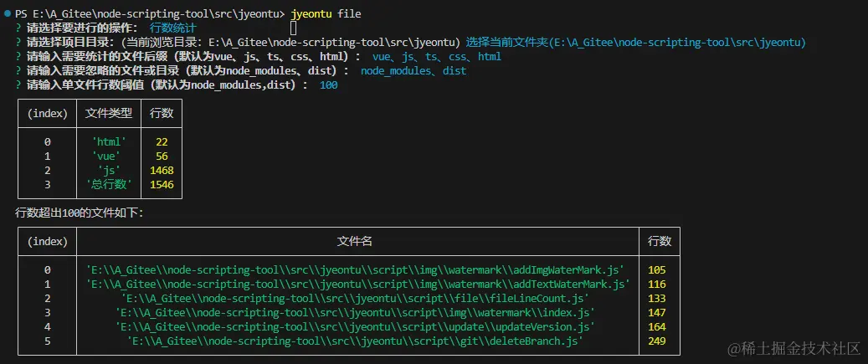868x364 pixels.
Task: Click the line count 249
Action: pos(656,341)
